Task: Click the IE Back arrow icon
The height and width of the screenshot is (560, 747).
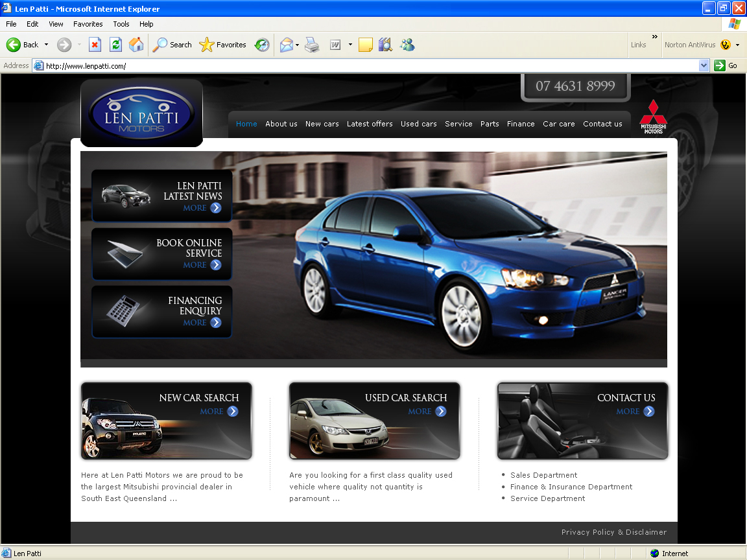Action: coord(14,45)
